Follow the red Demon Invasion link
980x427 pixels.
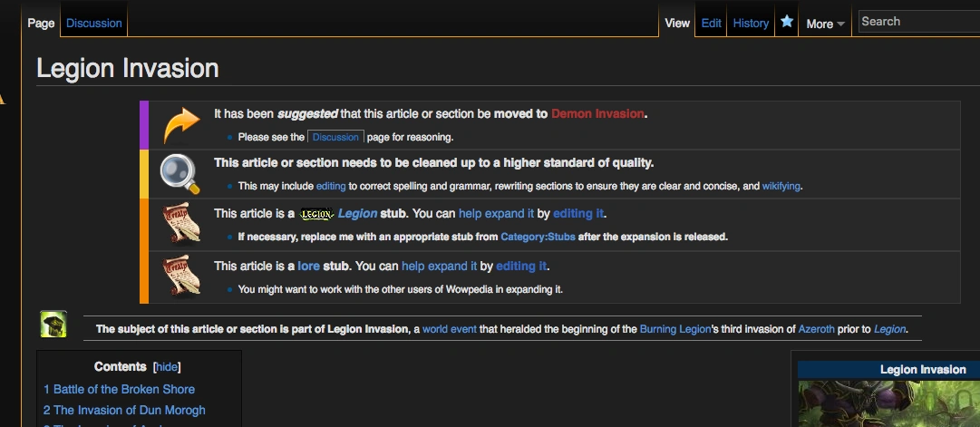(597, 114)
